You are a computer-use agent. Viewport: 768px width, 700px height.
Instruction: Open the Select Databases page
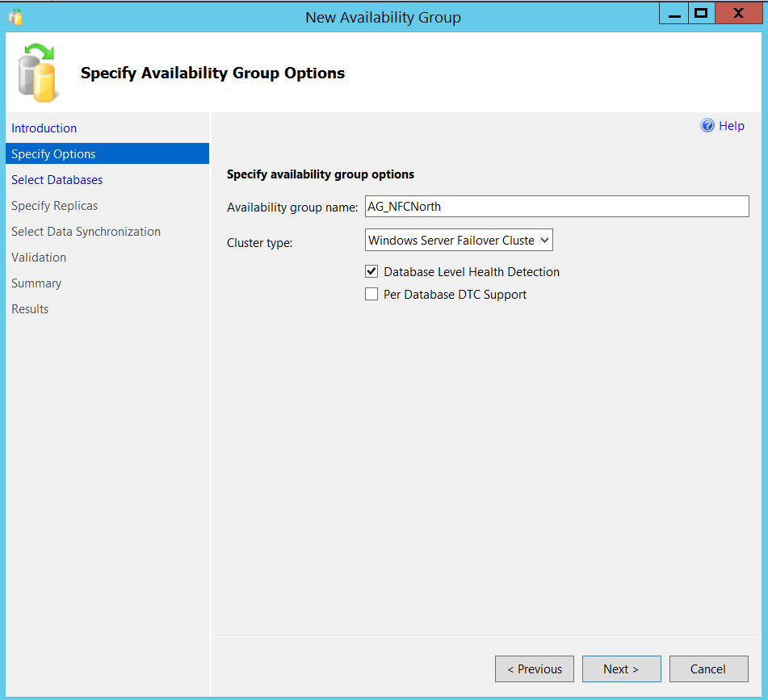tap(57, 180)
